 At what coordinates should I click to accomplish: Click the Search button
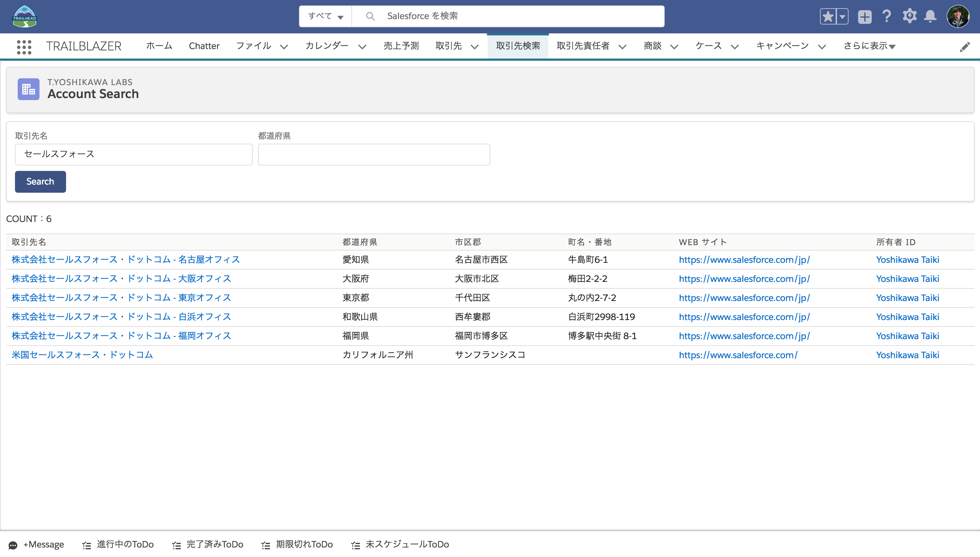click(x=41, y=181)
